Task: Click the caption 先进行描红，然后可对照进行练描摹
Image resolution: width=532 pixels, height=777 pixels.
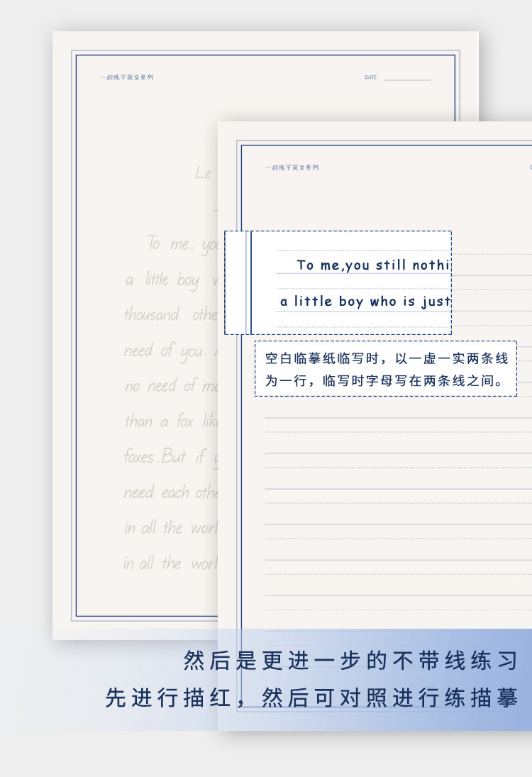Action: 311,698
